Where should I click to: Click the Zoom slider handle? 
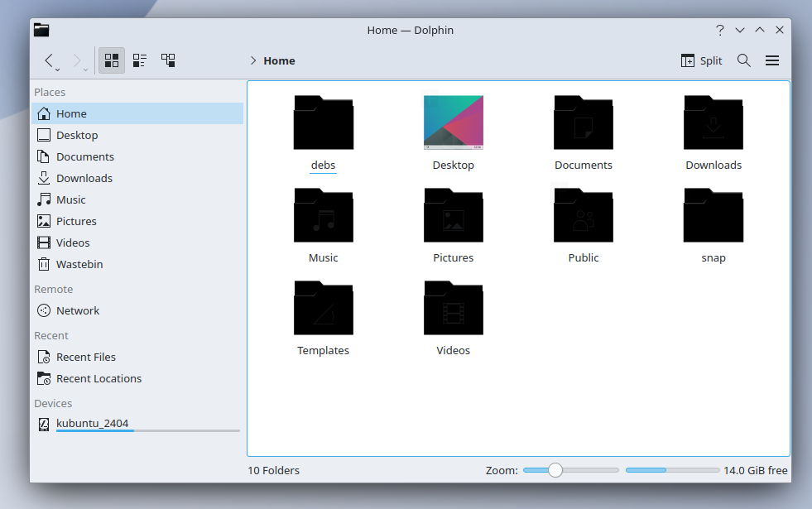[x=555, y=470]
